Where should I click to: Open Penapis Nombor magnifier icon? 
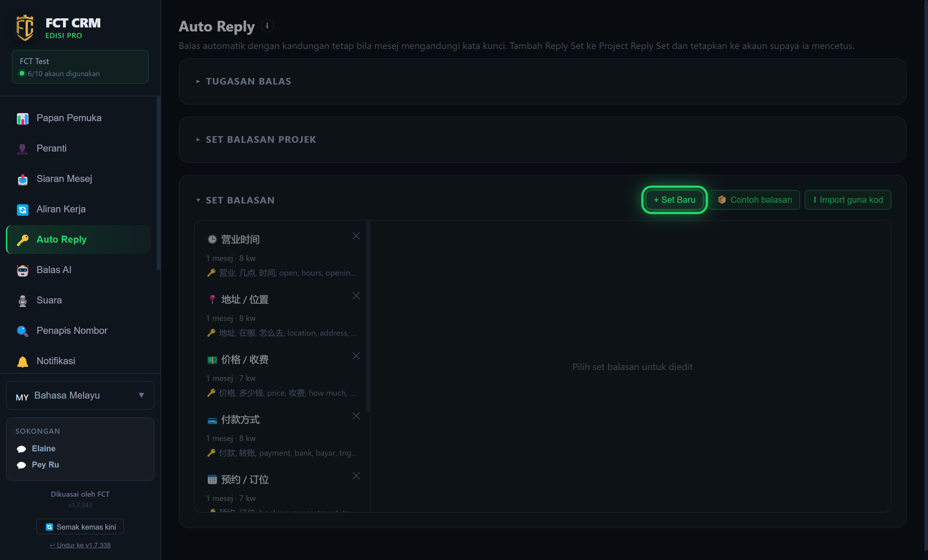tap(23, 331)
